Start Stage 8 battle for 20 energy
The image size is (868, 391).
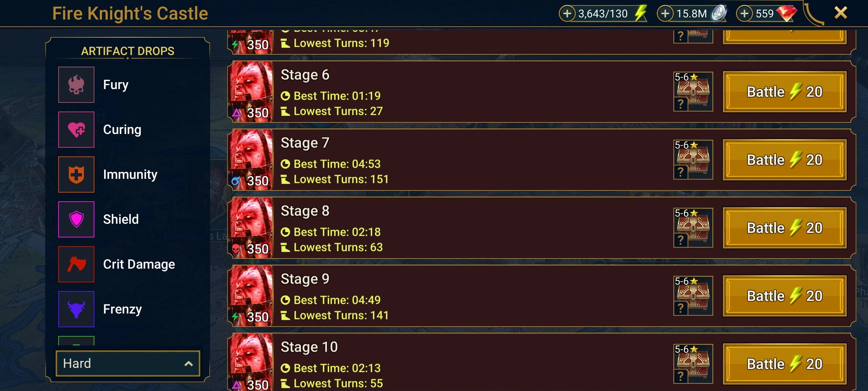tap(785, 228)
